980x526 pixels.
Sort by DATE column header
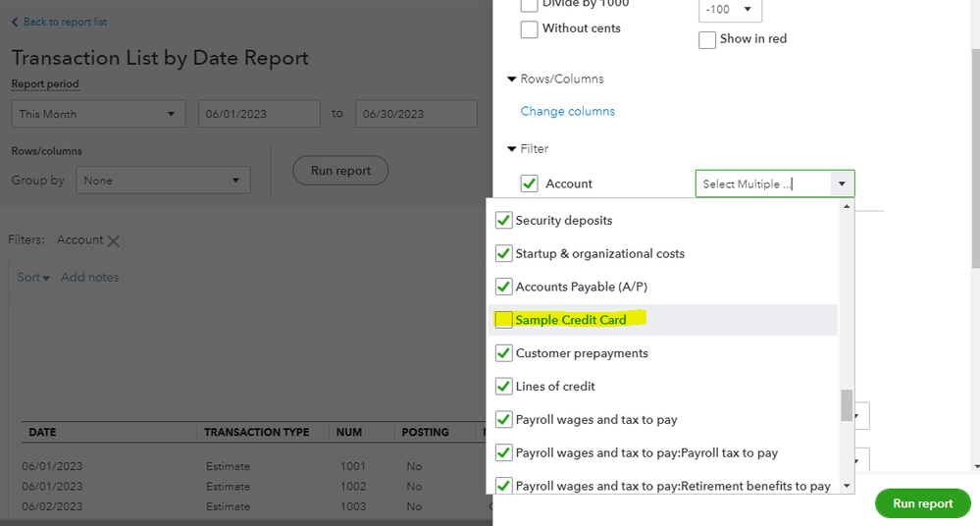(x=42, y=432)
